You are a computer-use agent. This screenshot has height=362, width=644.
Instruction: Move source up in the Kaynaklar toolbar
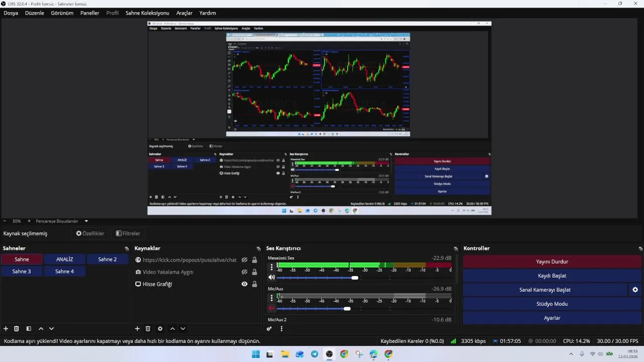pos(173,328)
